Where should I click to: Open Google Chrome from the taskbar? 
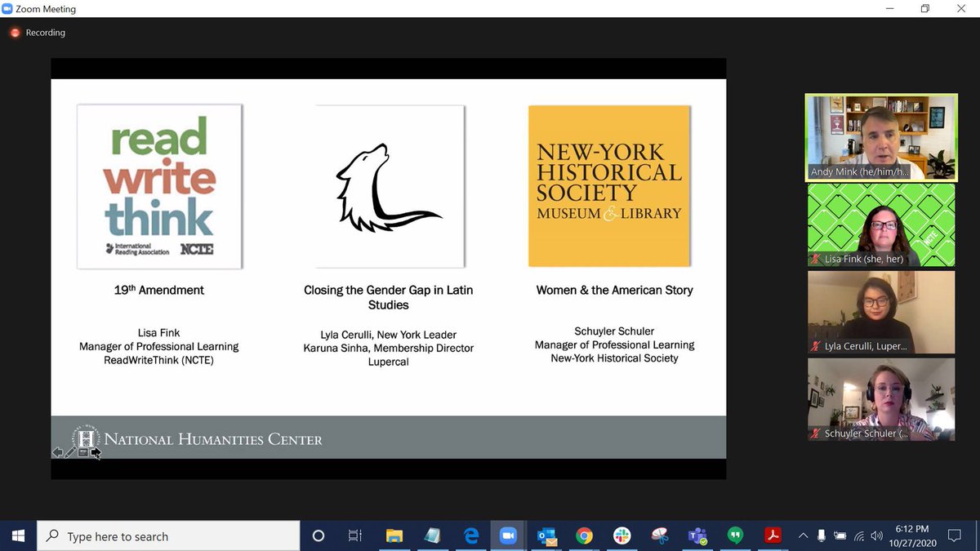(x=584, y=536)
